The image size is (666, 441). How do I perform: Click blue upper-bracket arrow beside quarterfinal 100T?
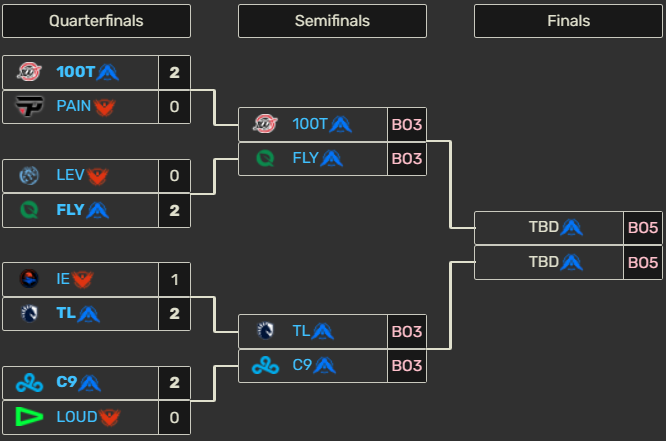point(107,72)
